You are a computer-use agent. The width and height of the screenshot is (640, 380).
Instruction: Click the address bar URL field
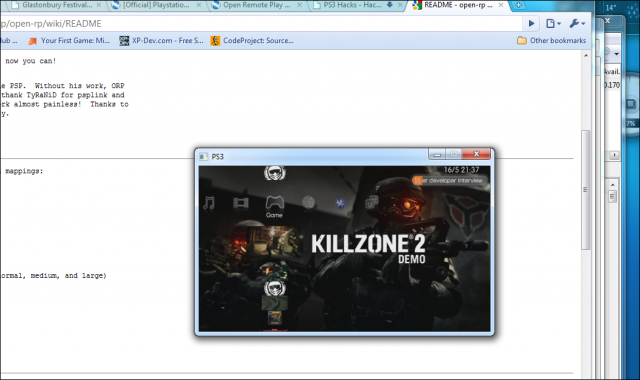pos(260,24)
